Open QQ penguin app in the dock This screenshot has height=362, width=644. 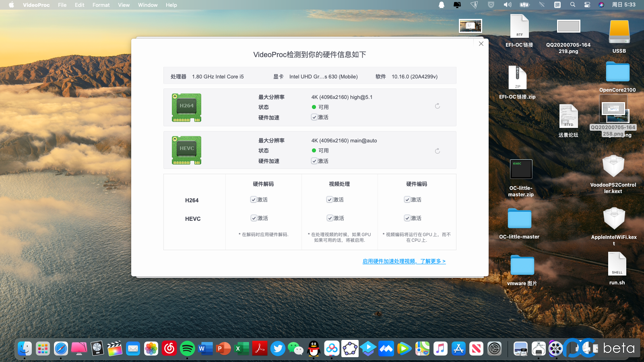314,348
